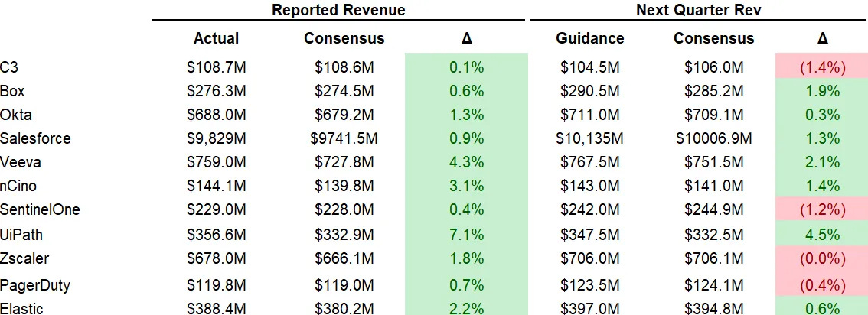868x315 pixels.
Task: Click Elastic next quarter consensus $394.8M
Action: pos(714,308)
